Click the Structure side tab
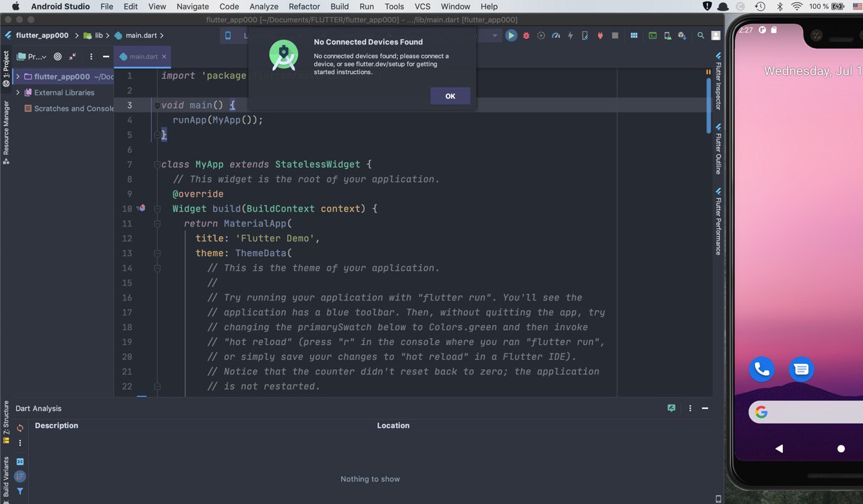This screenshot has height=504, width=863. [x=6, y=422]
